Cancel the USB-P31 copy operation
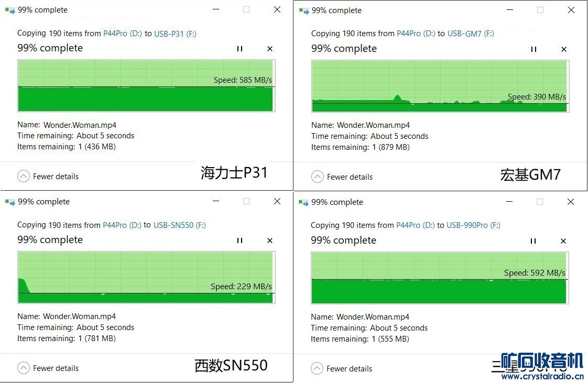The width and height of the screenshot is (588, 383). tap(270, 49)
